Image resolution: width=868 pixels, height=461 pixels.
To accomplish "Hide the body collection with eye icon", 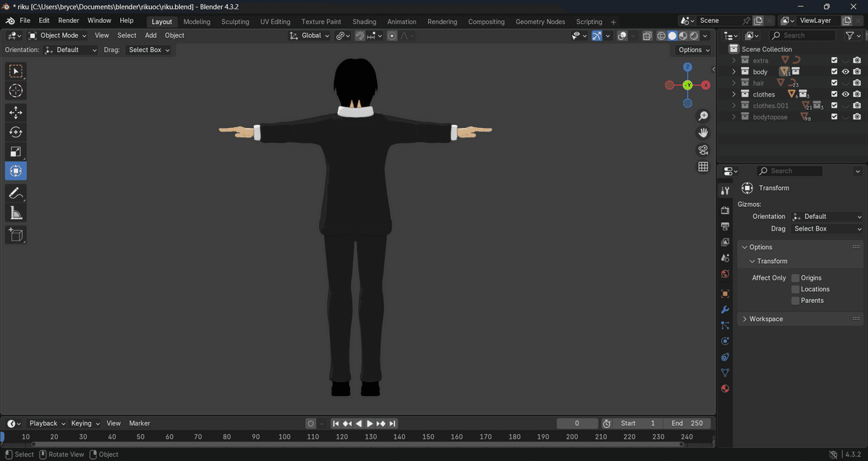I will click(845, 72).
